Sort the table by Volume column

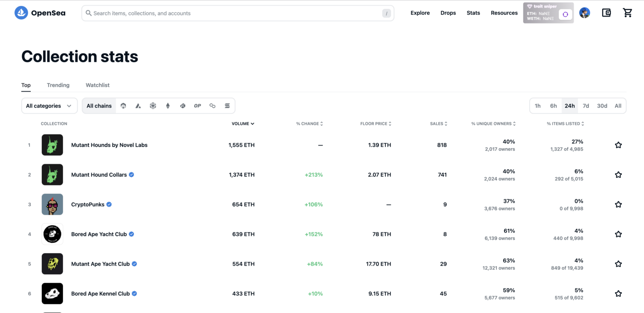(243, 124)
